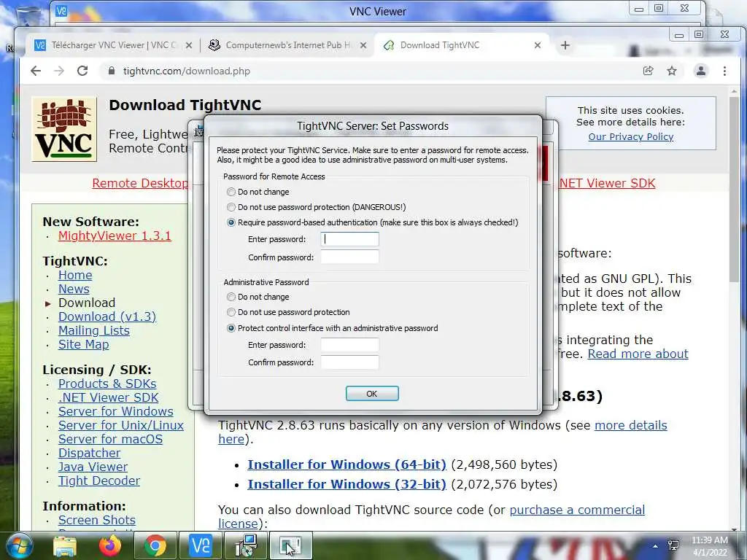Image resolution: width=747 pixels, height=560 pixels.
Task: Open Java Viewer link
Action: [x=93, y=467]
